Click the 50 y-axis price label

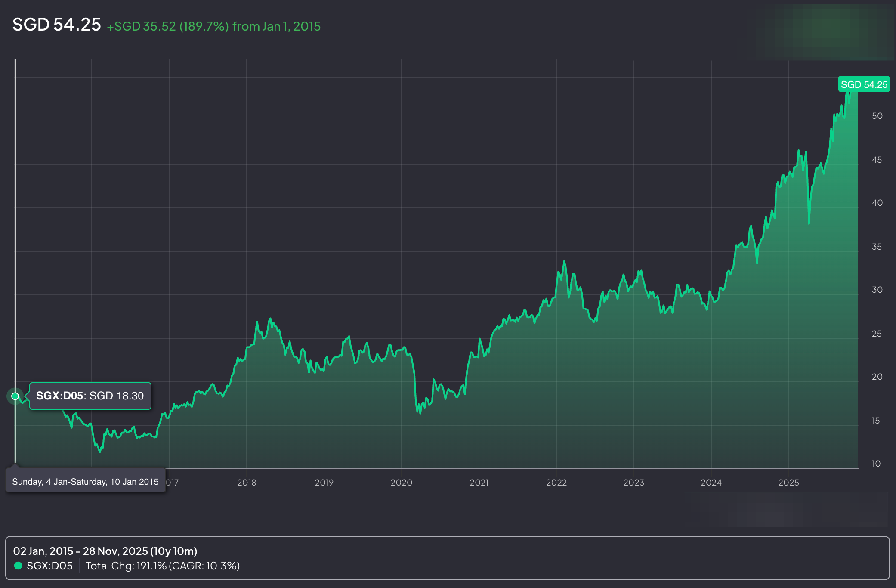click(877, 116)
